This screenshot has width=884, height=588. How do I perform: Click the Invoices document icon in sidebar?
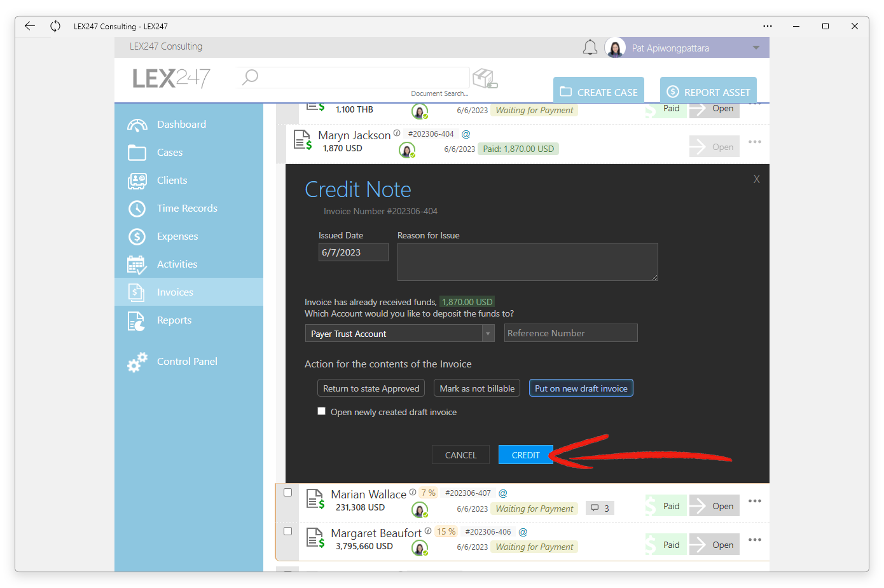click(137, 292)
